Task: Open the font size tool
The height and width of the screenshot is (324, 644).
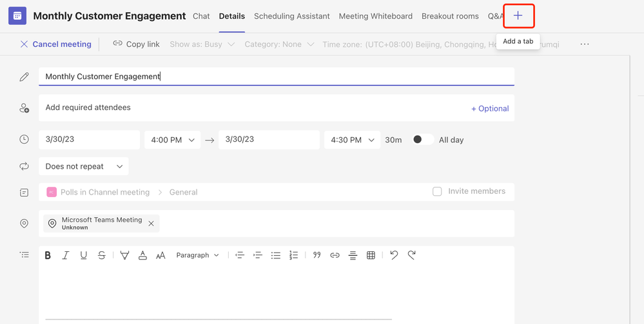Action: (x=161, y=256)
